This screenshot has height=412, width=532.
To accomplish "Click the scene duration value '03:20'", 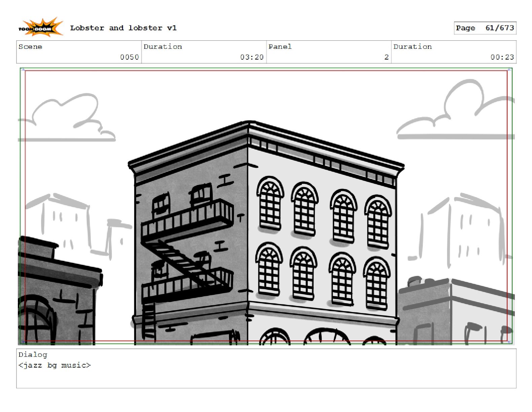I will (x=252, y=57).
